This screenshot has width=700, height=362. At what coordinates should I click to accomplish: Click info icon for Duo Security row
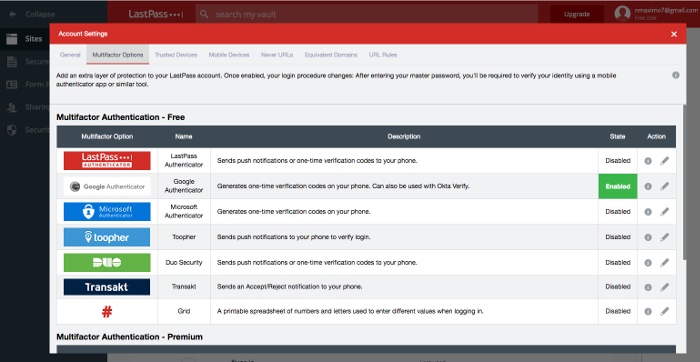coord(648,262)
